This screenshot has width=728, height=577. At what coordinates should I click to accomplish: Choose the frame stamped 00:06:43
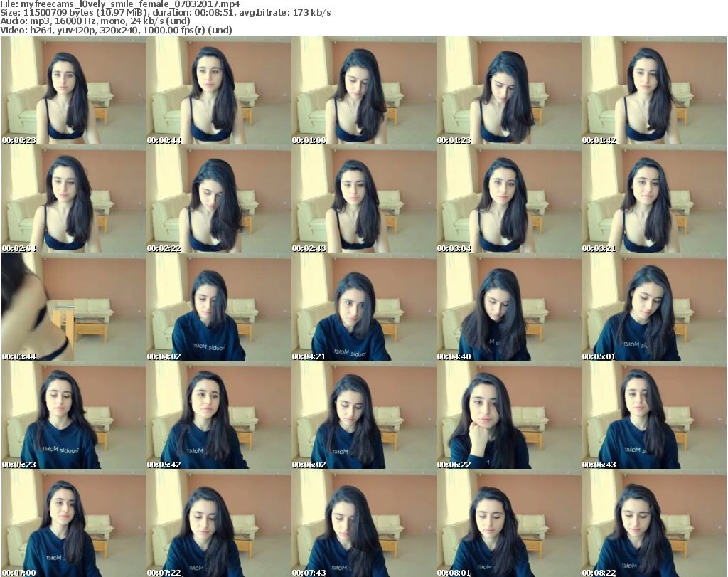tap(654, 415)
